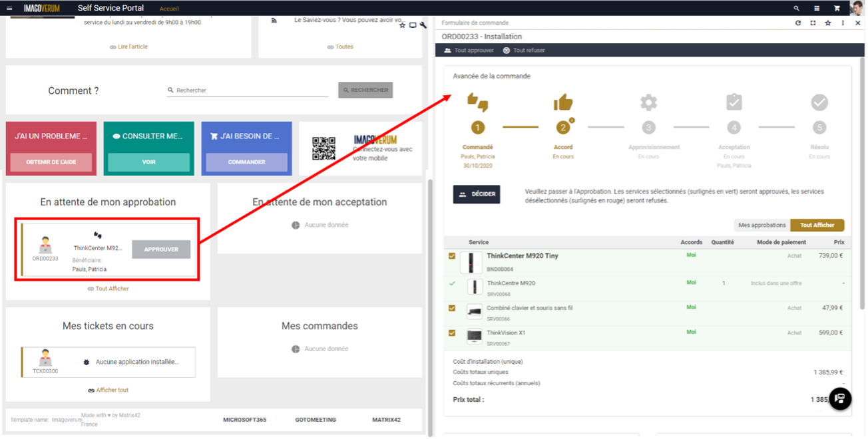
Task: Uncheck ThinkVision X1 checkbox
Action: [x=452, y=333]
